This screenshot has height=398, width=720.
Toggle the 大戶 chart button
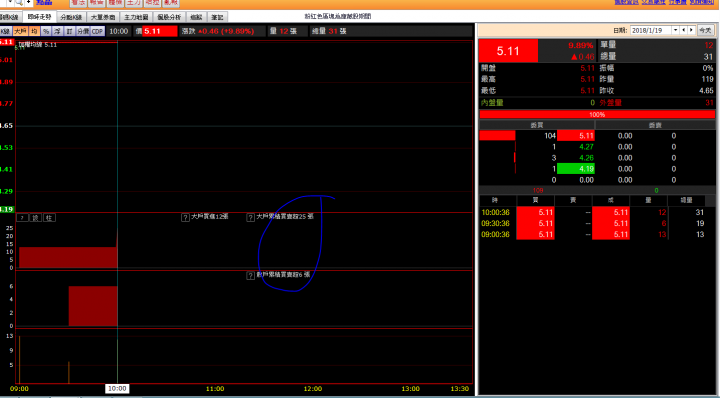(x=20, y=31)
